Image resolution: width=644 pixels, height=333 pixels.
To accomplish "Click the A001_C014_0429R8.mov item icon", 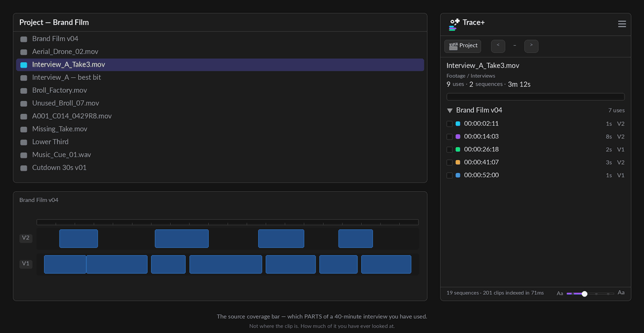I will 24,117.
